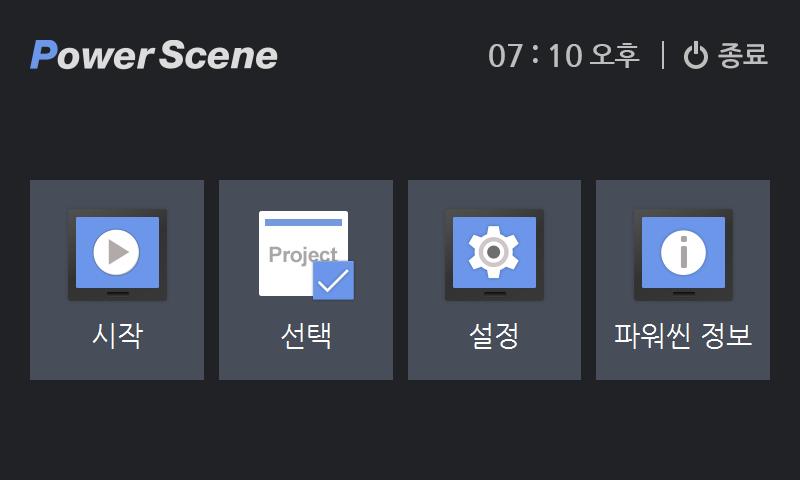Select the 선택 text label
The image size is (800, 480).
coord(306,336)
